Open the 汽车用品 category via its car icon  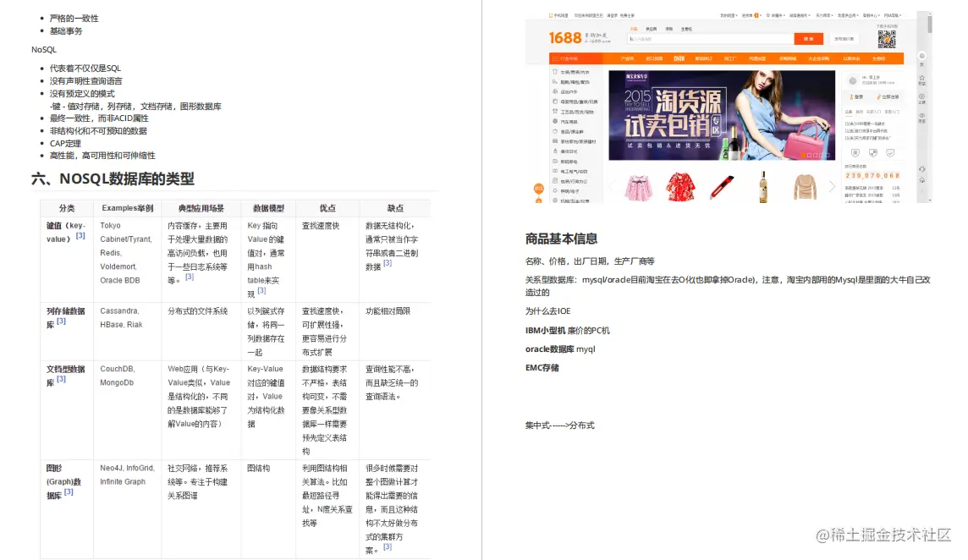click(555, 121)
